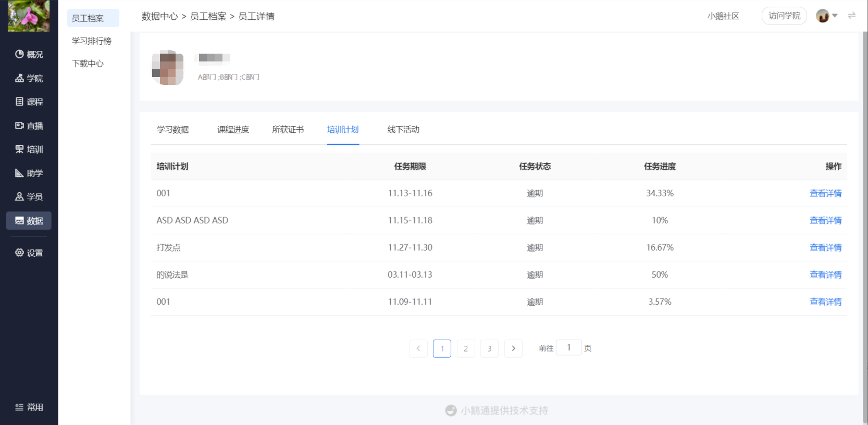868x425 pixels.
Task: Click the 前往 page number input field
Action: [568, 347]
